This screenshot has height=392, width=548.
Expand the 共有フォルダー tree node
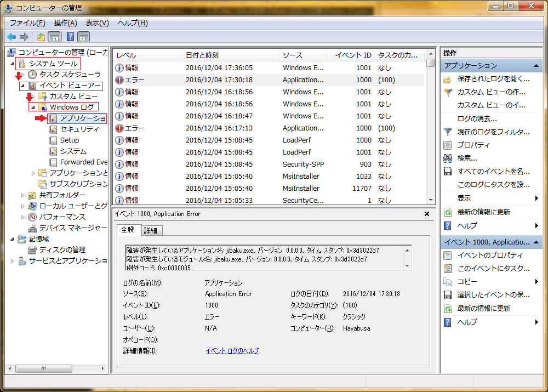22,195
